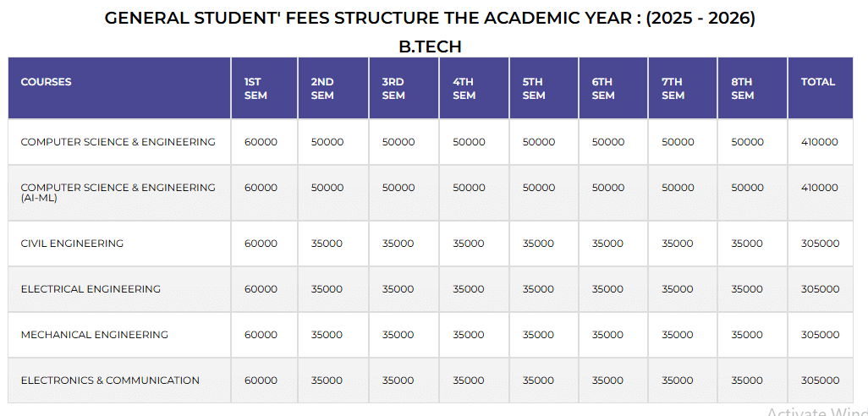Click the 305000 total for Electronics & Communication
Screen dimensions: 868x416
820,380
